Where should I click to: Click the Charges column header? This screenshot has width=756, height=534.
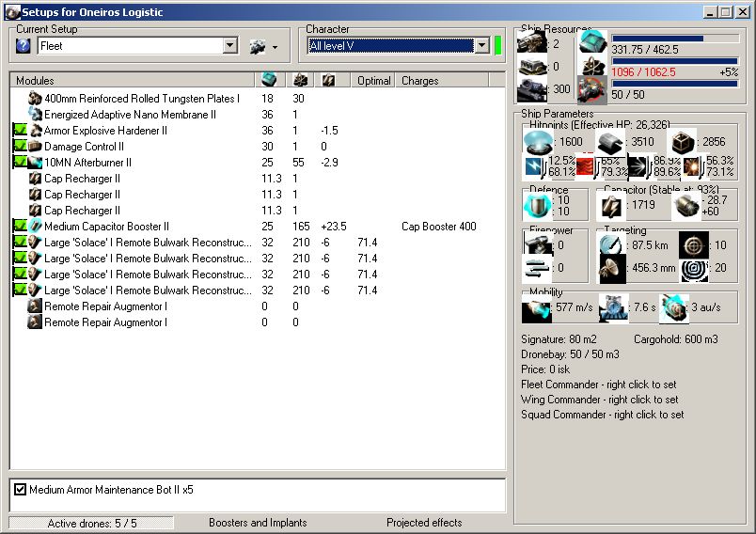pyautogui.click(x=442, y=80)
